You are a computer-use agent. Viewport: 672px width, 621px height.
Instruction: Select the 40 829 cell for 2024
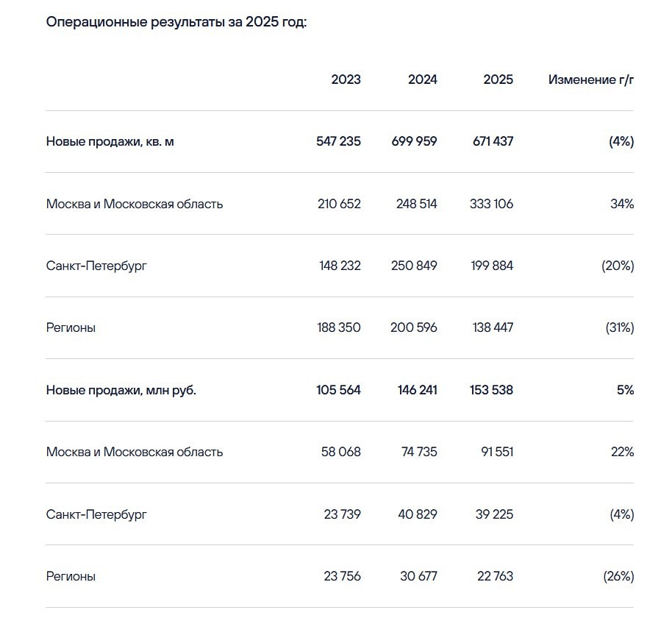point(417,514)
